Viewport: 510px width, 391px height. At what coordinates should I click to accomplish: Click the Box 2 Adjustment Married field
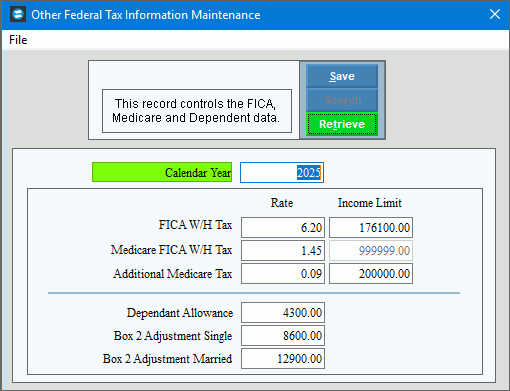tap(283, 359)
